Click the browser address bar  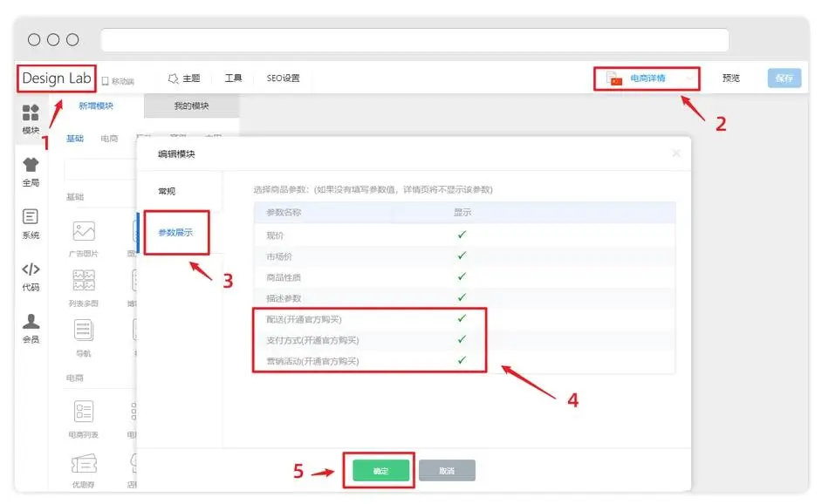click(x=414, y=40)
